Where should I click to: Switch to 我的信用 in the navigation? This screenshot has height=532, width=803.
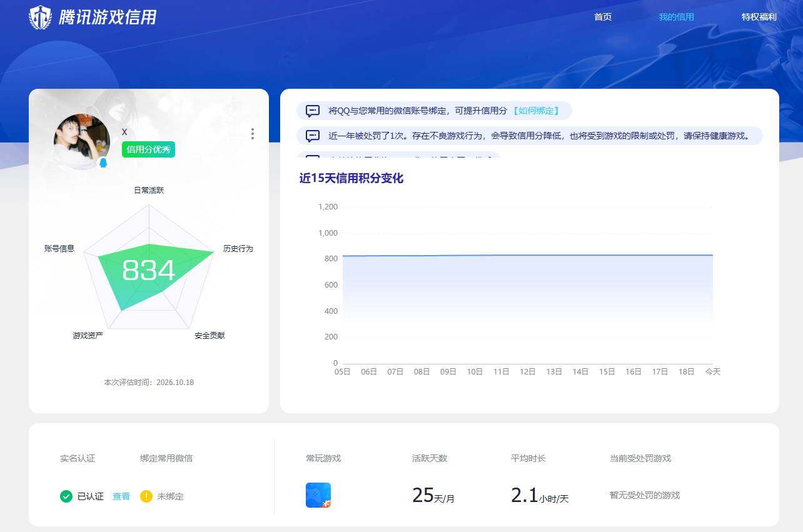click(676, 17)
